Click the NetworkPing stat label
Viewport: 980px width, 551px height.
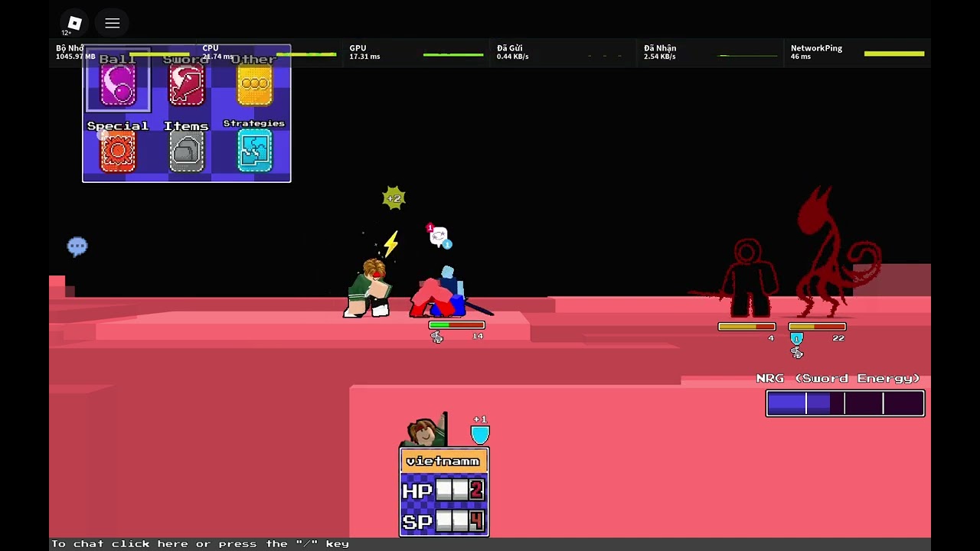point(816,48)
